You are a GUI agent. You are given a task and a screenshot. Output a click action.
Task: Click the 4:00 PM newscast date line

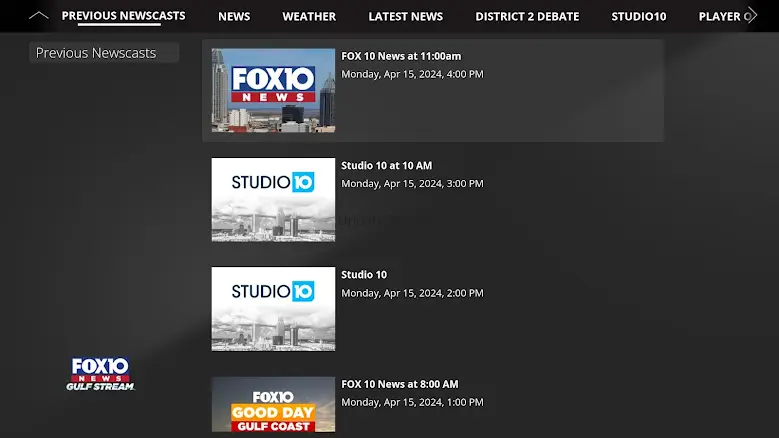412,74
